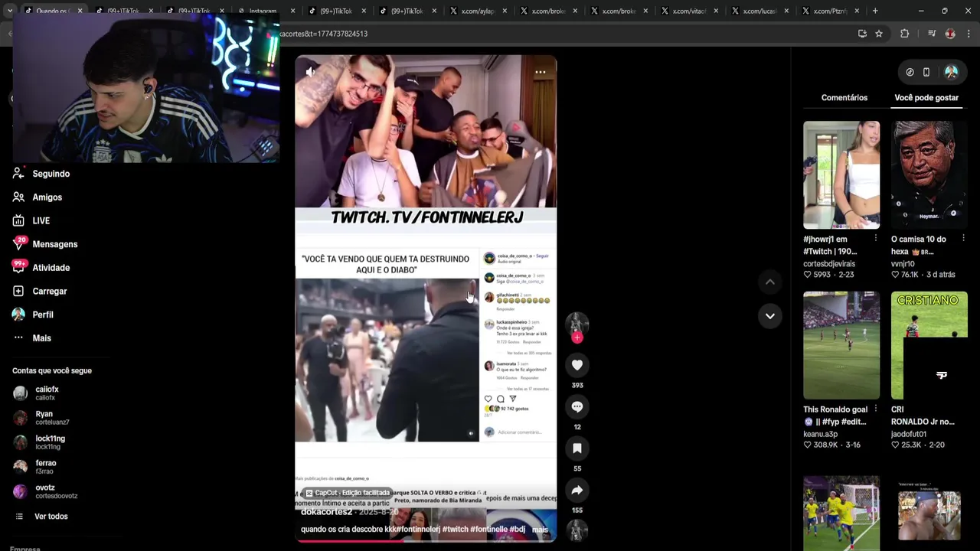Open the creator avatar beside the video

pos(577,323)
